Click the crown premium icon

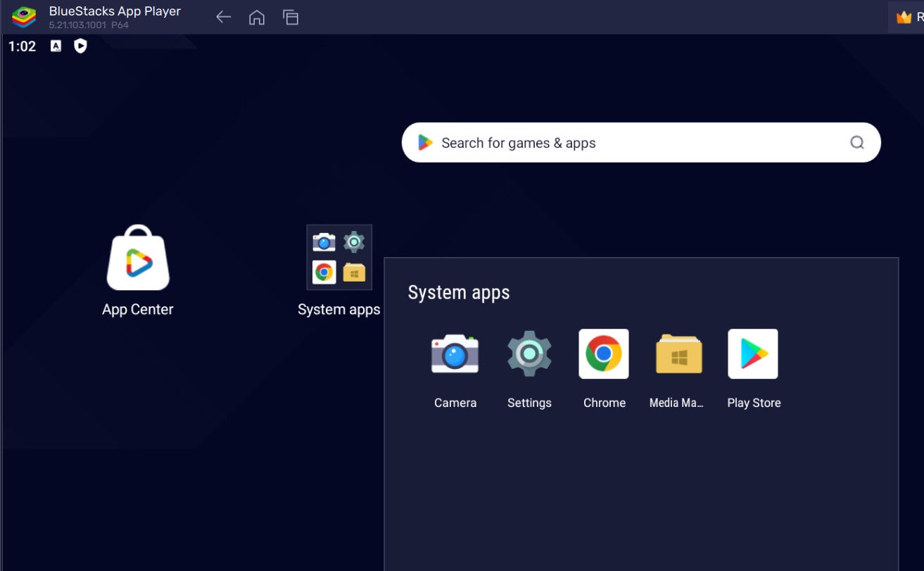tap(904, 17)
